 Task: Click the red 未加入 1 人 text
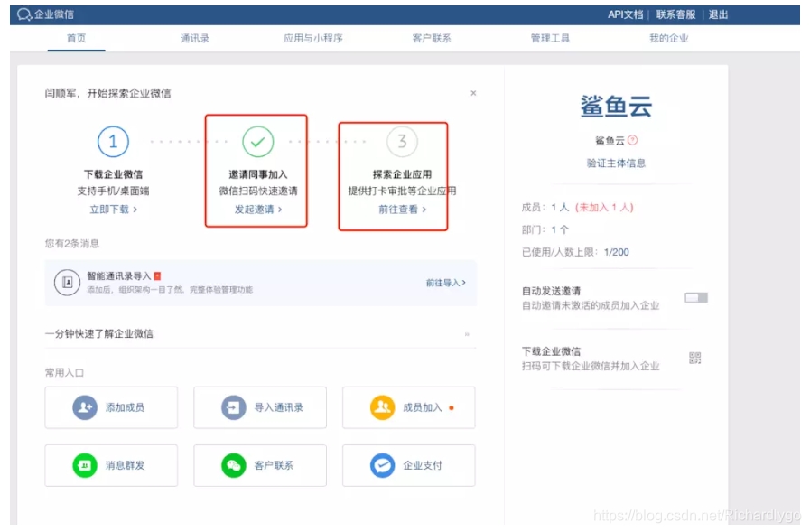(x=604, y=207)
